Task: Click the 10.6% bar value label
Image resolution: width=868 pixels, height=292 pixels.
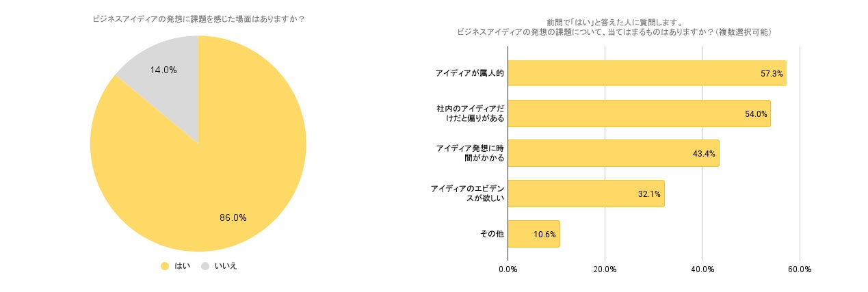Action: [x=544, y=235]
